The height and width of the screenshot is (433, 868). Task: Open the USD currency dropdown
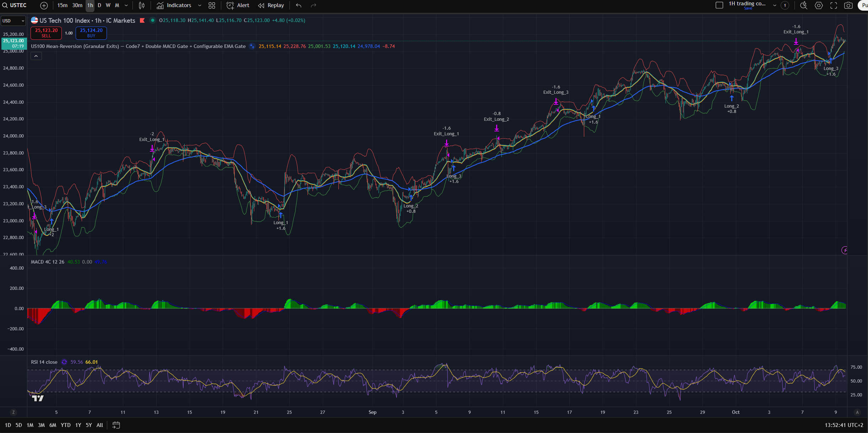click(13, 21)
